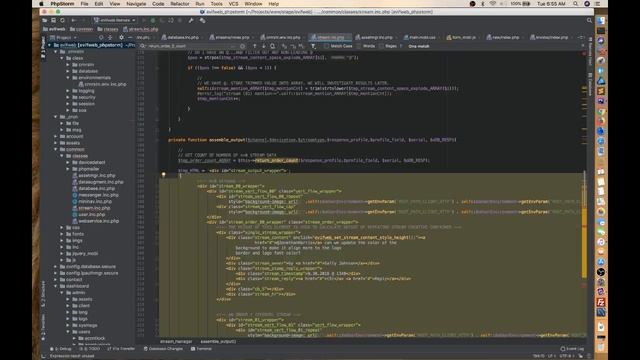Image resolution: width=640 pixels, height=360 pixels.
Task: Collapse the classes folder under common
Action: [62, 156]
